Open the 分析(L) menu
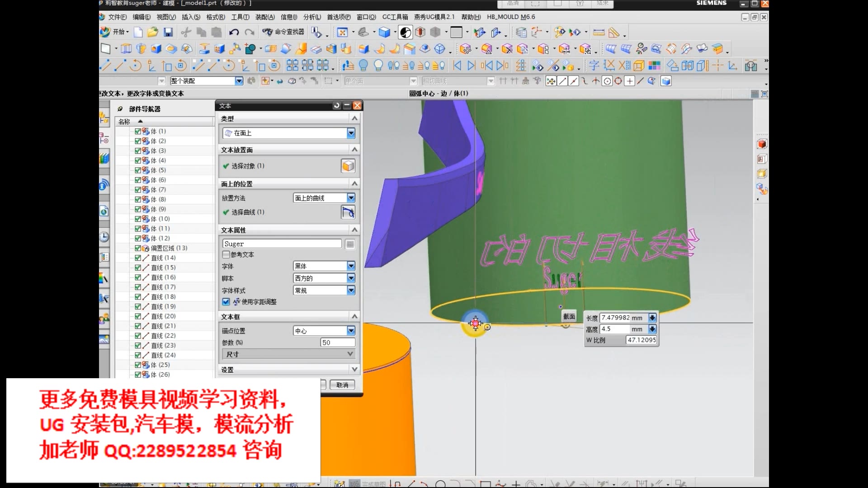This screenshot has width=868, height=488. tap(311, 17)
